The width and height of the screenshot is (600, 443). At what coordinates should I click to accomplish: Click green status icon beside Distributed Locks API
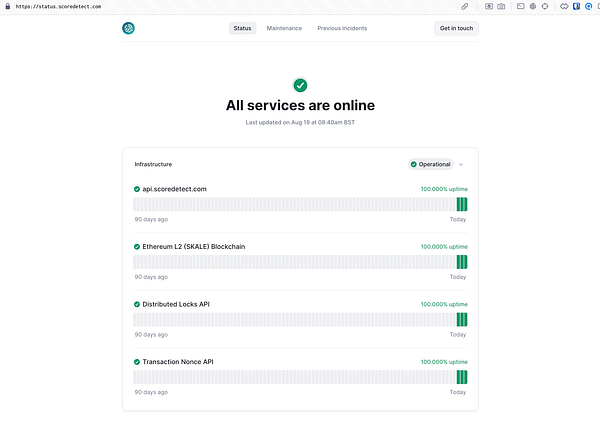tap(137, 304)
